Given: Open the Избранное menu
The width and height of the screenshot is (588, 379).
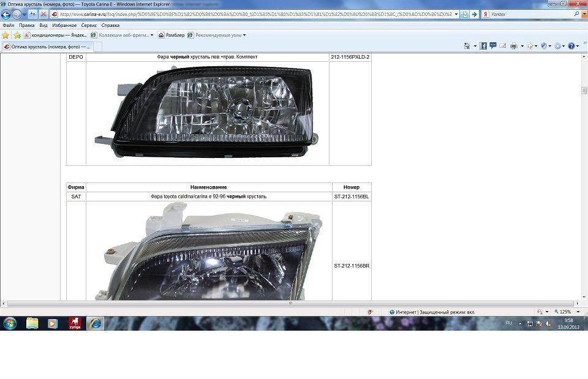Looking at the screenshot, I should coord(63,26).
